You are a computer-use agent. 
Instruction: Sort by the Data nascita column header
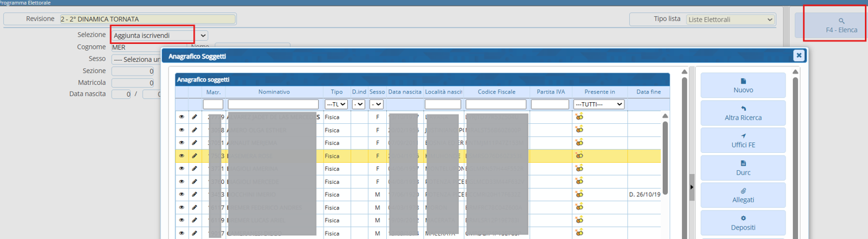405,92
